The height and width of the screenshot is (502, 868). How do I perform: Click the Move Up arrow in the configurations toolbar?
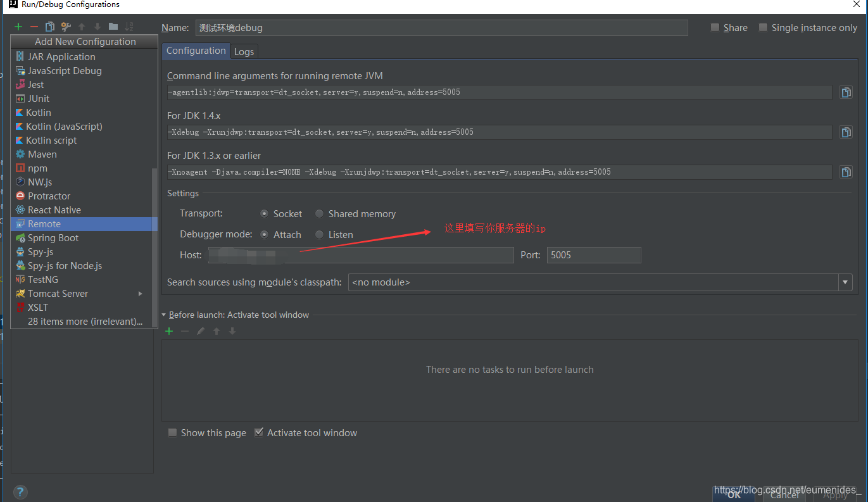click(82, 27)
